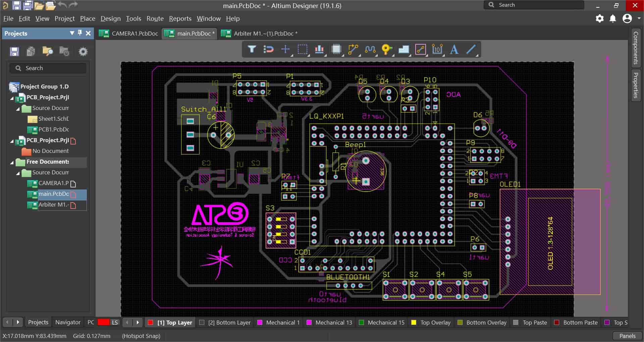Toggle LS layer set button
Viewport: 644px width, 342px height.
[x=115, y=323]
